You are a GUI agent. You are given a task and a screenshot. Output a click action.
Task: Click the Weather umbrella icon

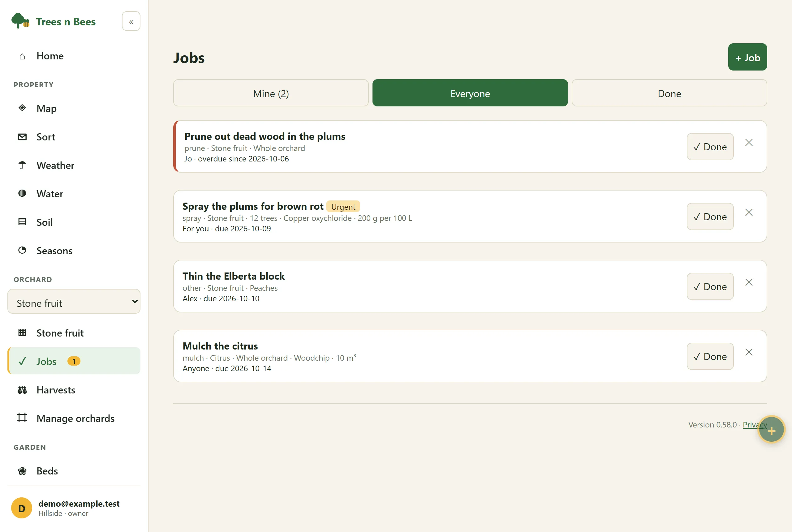pyautogui.click(x=22, y=165)
